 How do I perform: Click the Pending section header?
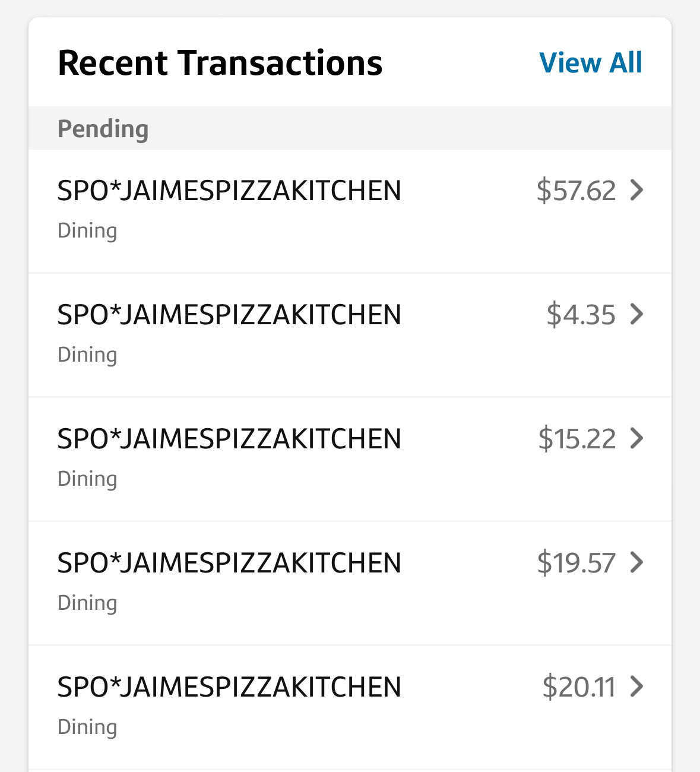click(103, 128)
